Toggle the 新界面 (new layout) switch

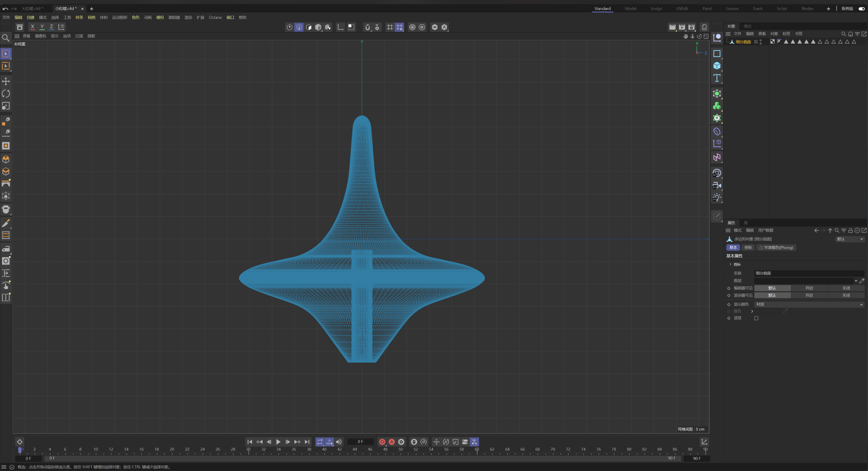tap(862, 9)
